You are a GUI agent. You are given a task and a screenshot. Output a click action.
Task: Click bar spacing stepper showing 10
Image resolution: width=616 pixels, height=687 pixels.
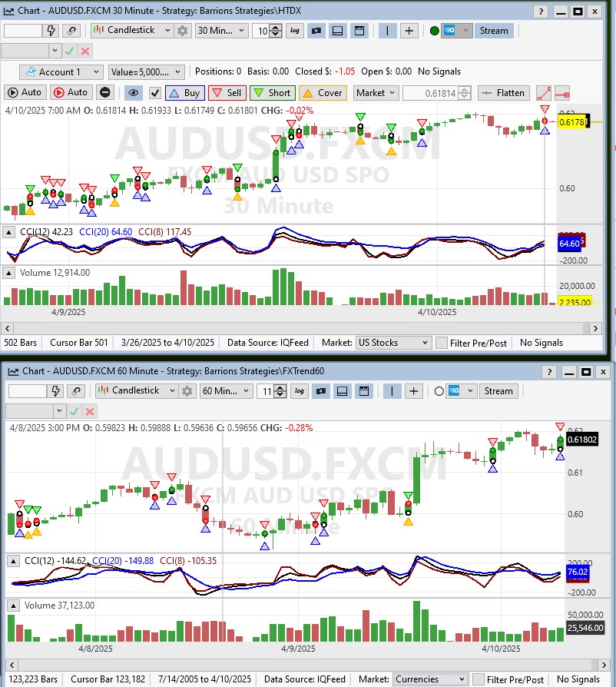point(267,31)
